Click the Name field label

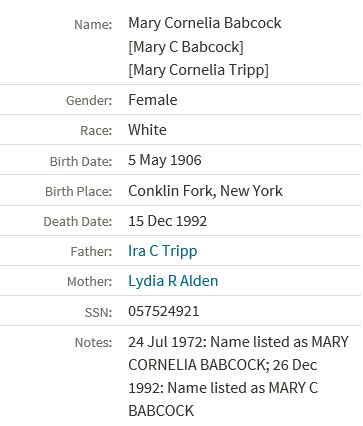93,25
